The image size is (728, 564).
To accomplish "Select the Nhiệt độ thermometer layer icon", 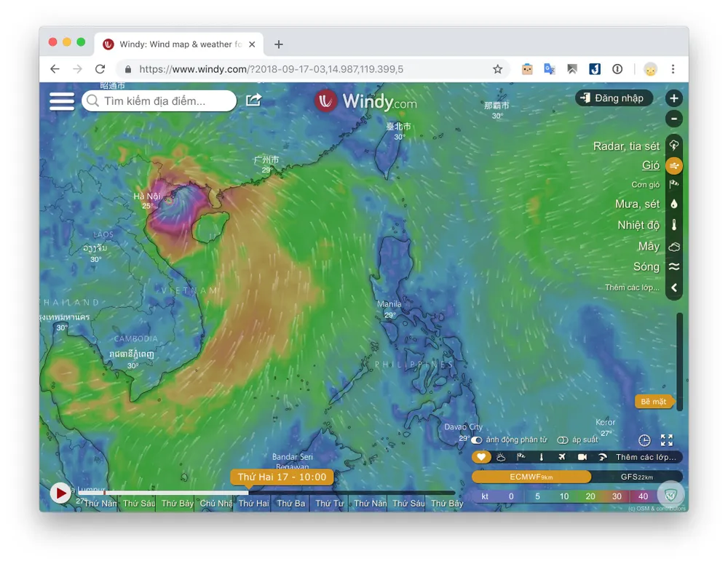I will (674, 225).
